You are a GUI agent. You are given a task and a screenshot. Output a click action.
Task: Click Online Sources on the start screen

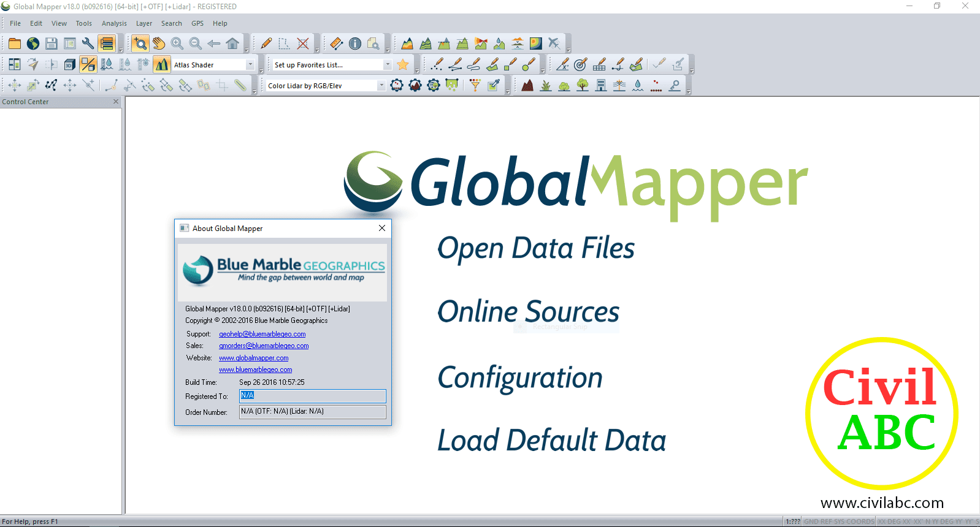529,311
